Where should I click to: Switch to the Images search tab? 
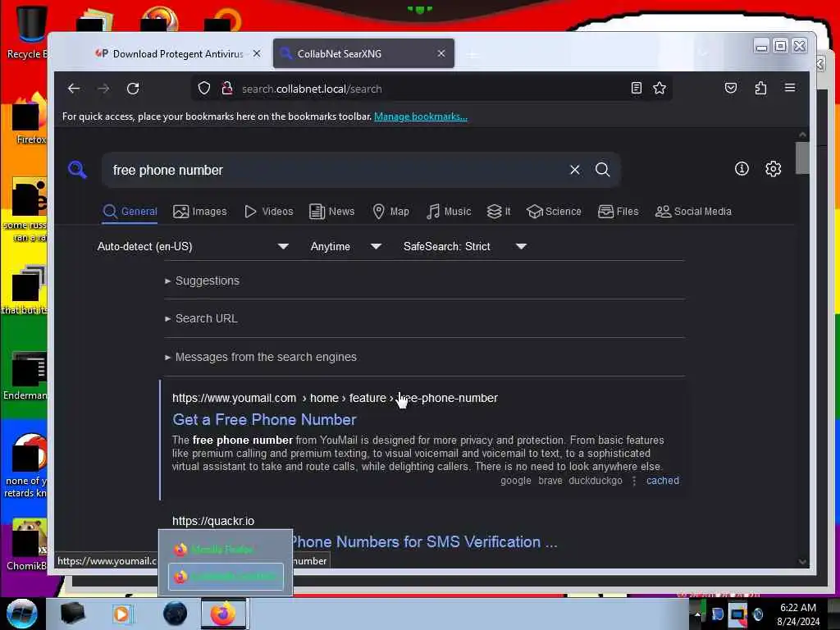coord(200,212)
